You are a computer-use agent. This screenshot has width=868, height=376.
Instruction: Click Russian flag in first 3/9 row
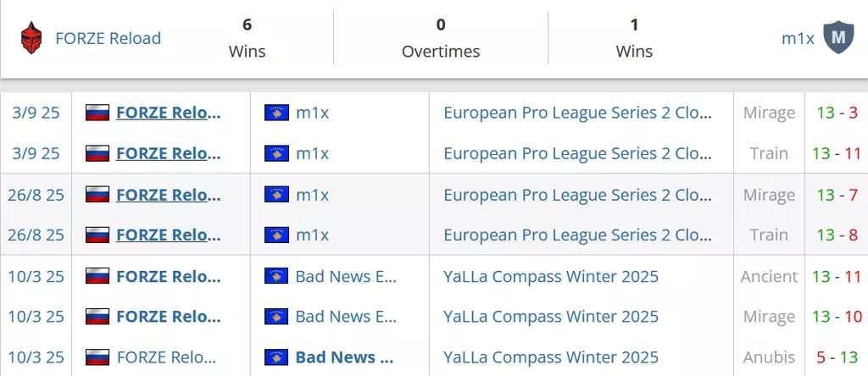click(97, 113)
